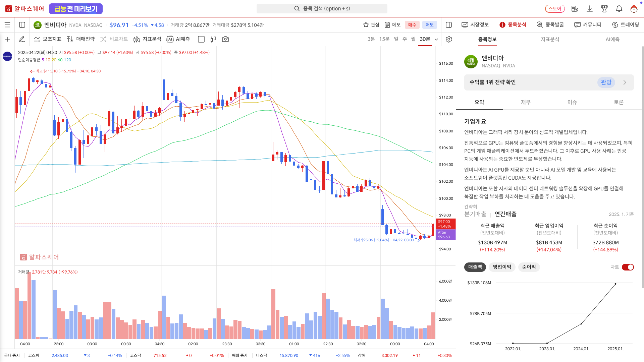
Task: Click the square layout icon
Action: coord(201,39)
